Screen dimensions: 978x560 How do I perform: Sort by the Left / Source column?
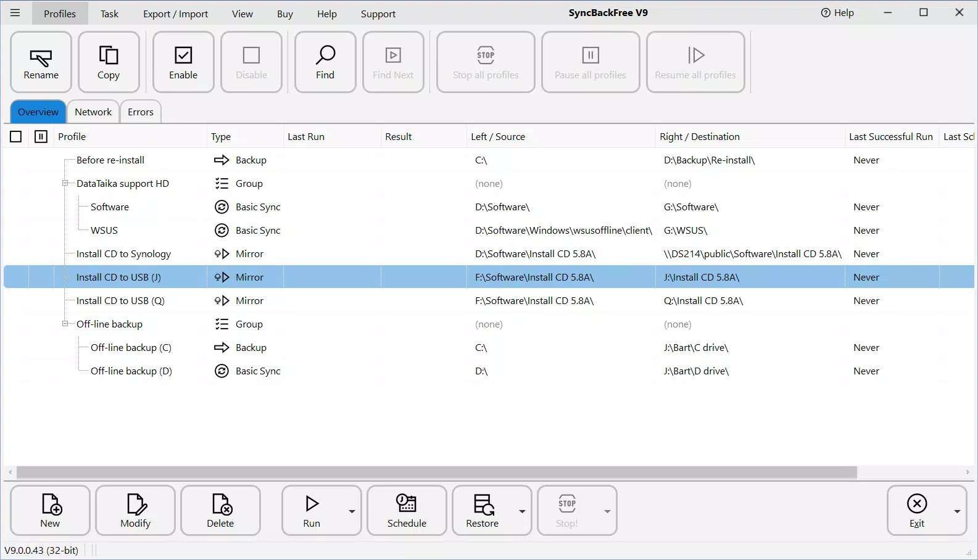pyautogui.click(x=560, y=136)
